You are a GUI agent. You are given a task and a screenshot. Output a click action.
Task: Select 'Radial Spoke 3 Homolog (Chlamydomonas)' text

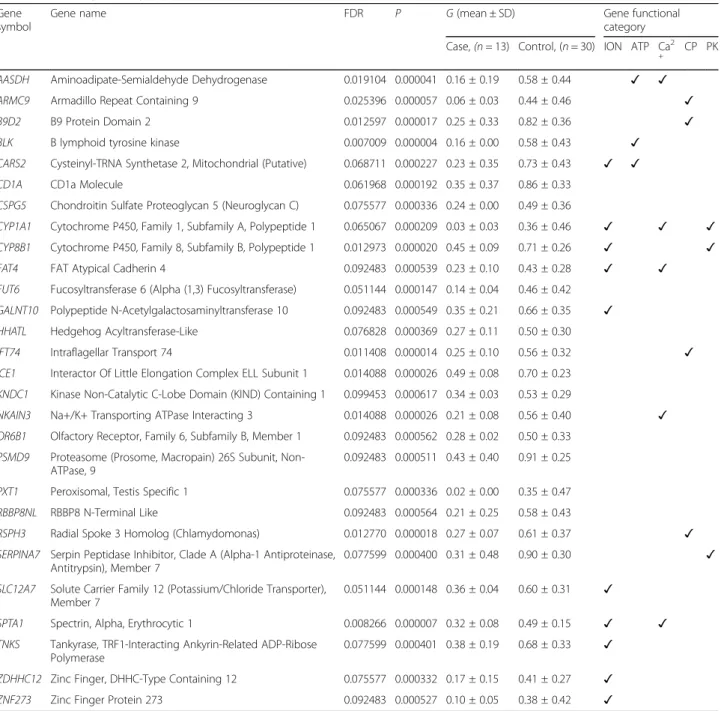(x=155, y=534)
